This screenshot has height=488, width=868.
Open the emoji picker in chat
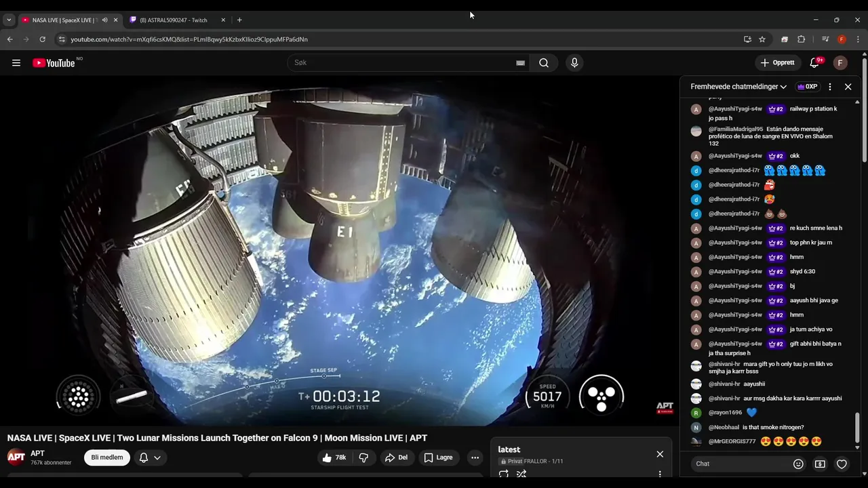tap(798, 464)
